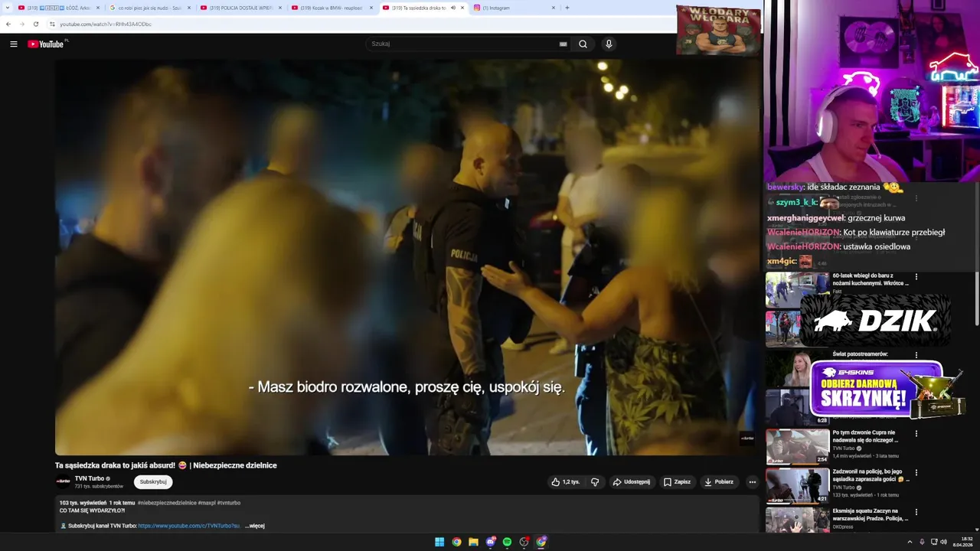Switch to the Kozak w BMW tab

(332, 8)
